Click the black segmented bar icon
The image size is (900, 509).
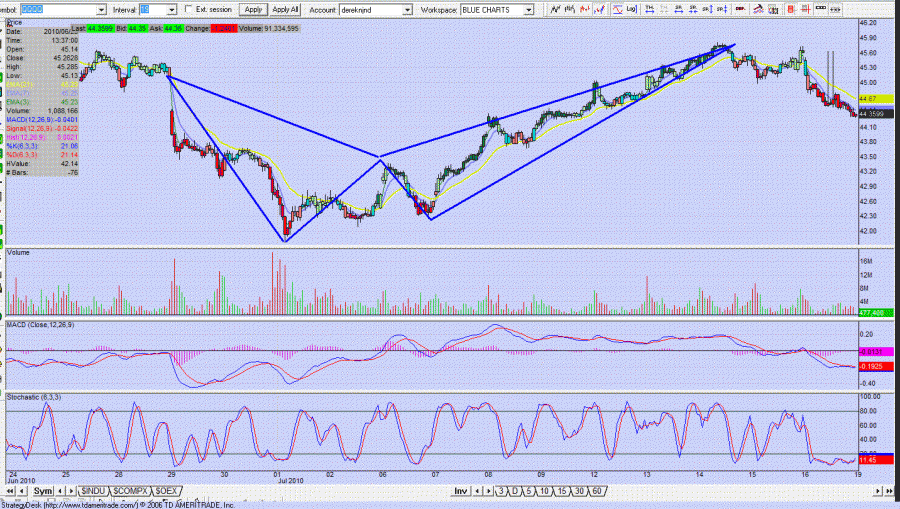click(x=821, y=9)
